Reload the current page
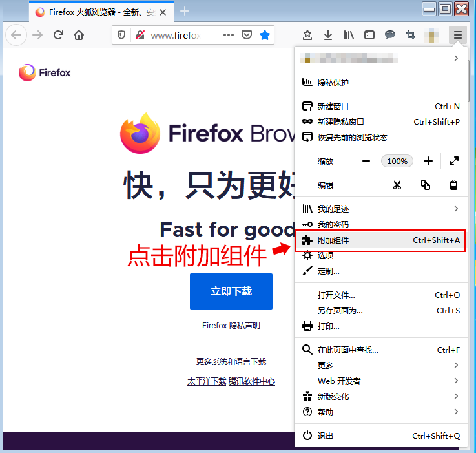The width and height of the screenshot is (476, 453). point(58,36)
